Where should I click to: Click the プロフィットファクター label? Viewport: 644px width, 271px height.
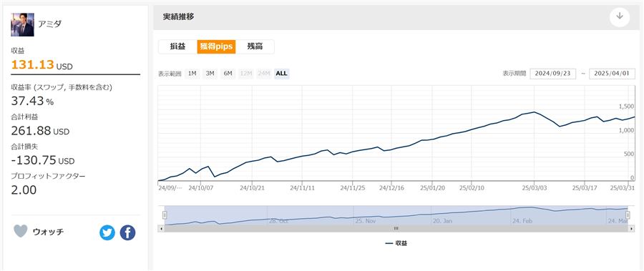(x=49, y=176)
